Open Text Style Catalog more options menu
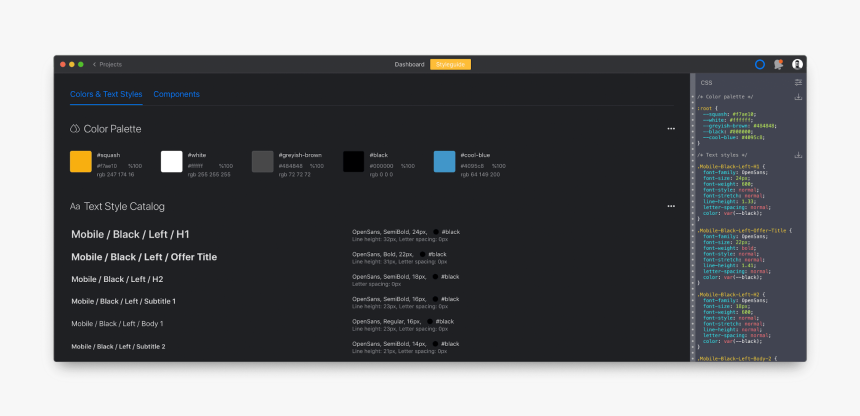Screen dimensions: 860x416 671,206
